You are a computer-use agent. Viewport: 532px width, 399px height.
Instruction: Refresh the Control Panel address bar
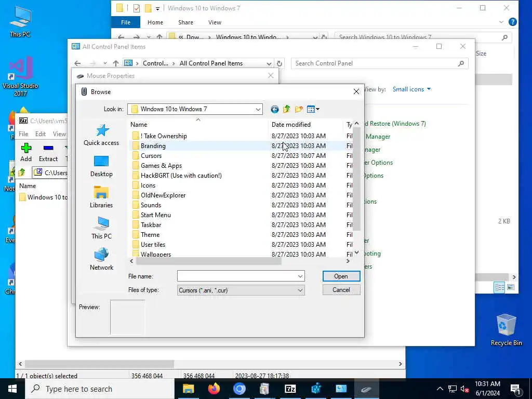click(x=279, y=63)
